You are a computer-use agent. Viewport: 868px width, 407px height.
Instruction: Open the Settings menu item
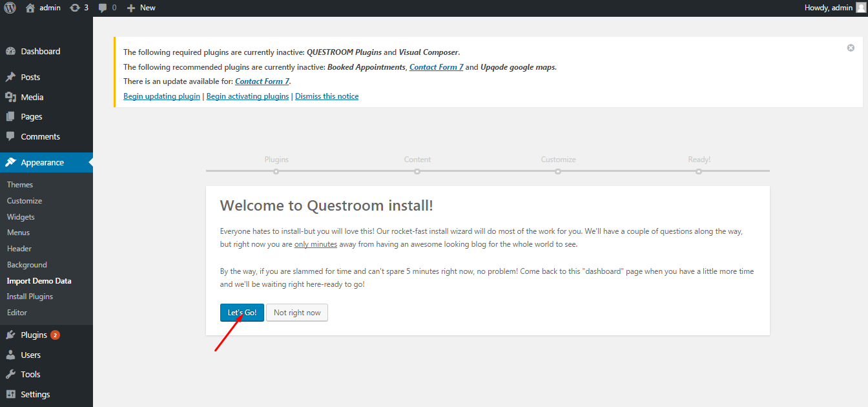36,394
